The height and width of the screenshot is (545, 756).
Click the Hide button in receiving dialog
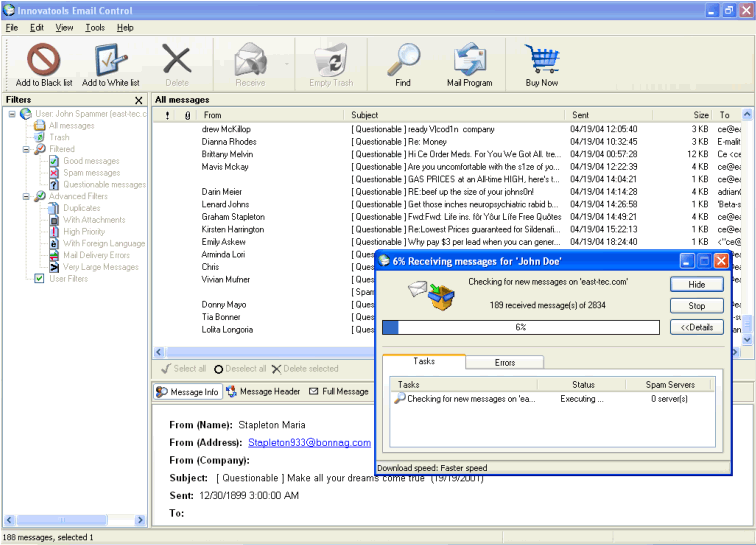[x=697, y=285]
